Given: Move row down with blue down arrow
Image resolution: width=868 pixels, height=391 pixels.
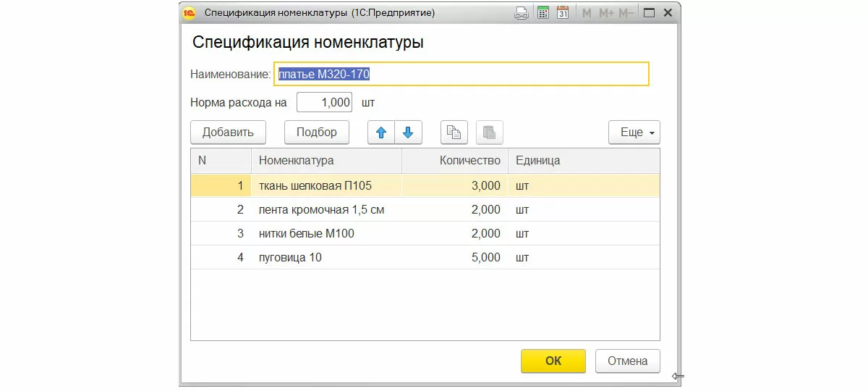Looking at the screenshot, I should coord(408,133).
